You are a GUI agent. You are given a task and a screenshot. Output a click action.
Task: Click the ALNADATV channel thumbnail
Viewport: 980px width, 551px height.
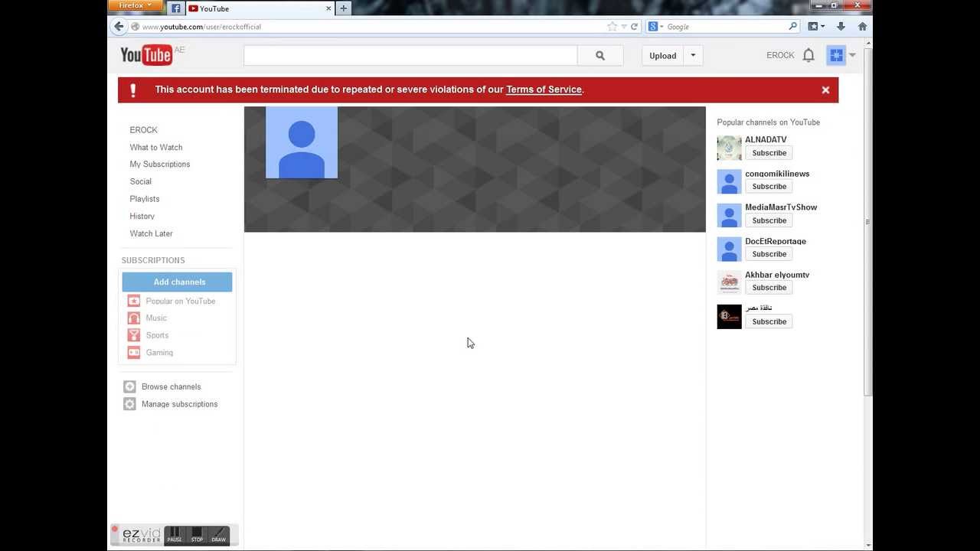point(730,148)
